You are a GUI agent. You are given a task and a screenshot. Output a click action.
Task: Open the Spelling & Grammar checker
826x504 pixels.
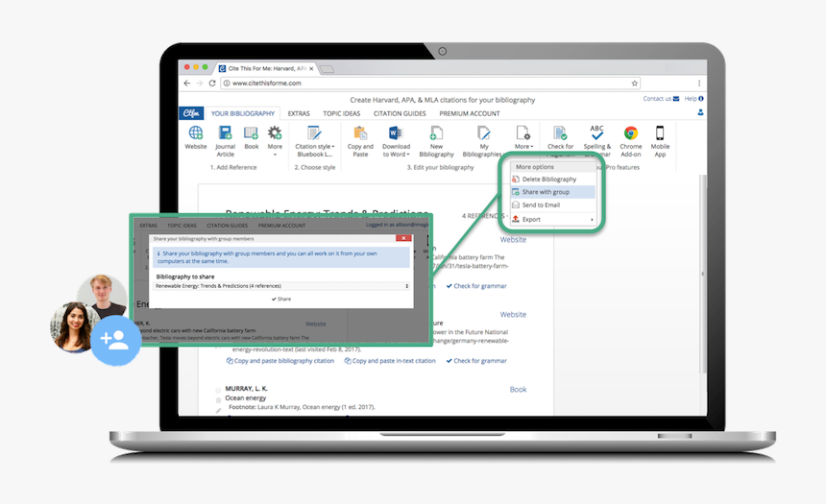point(596,139)
